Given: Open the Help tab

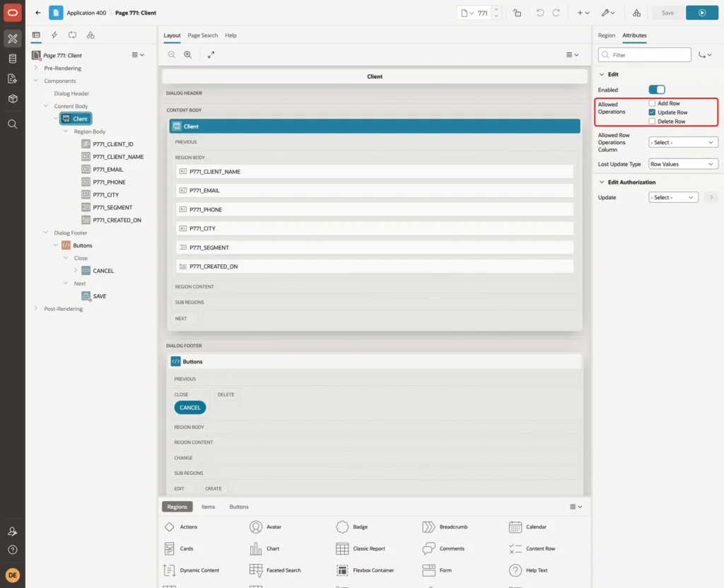Looking at the screenshot, I should pos(231,35).
